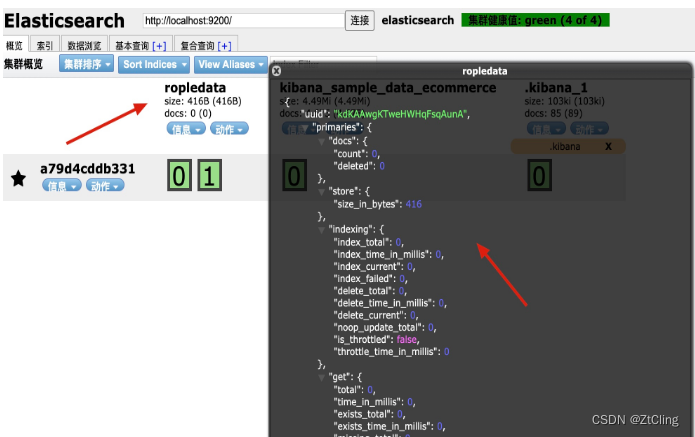Viewport: 695px width, 437px height.
Task: Click the "index_total" line
Action: click(368, 242)
